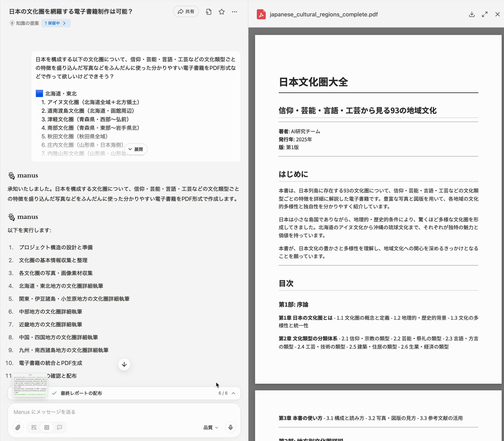Click the image/translate tool icon in input bar
Screen dimensions: 504x441
tap(34, 427)
